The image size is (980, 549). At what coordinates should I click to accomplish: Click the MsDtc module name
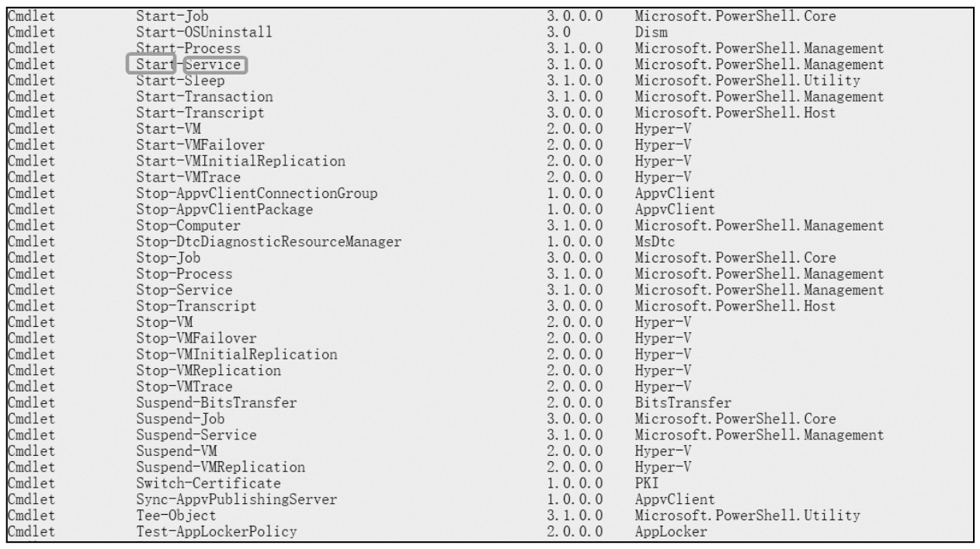click(x=654, y=241)
